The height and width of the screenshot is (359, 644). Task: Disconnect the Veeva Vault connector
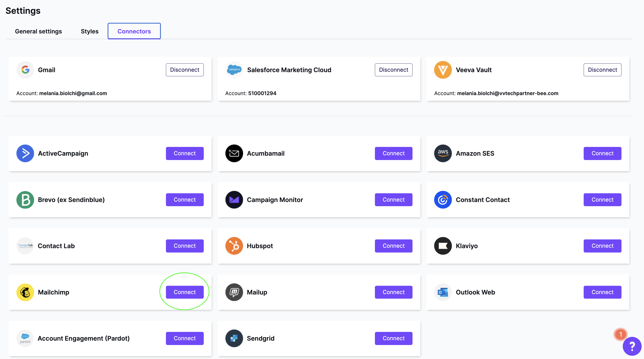(x=602, y=70)
